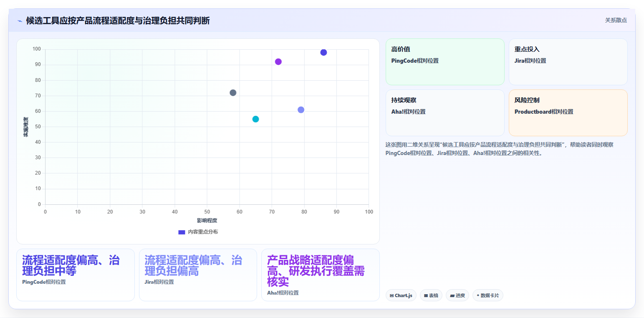Open the 重点投入 quadrant card
Viewport: 644px width, 318px height.
click(x=568, y=62)
